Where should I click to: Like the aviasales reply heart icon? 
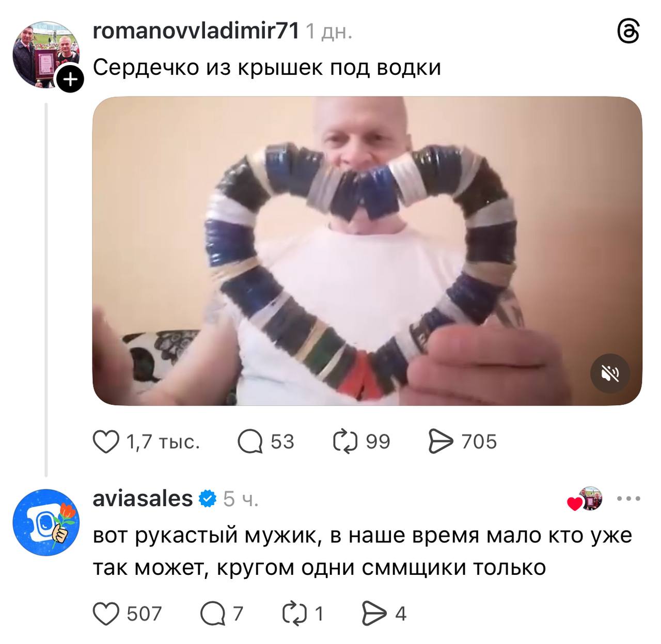(x=106, y=614)
